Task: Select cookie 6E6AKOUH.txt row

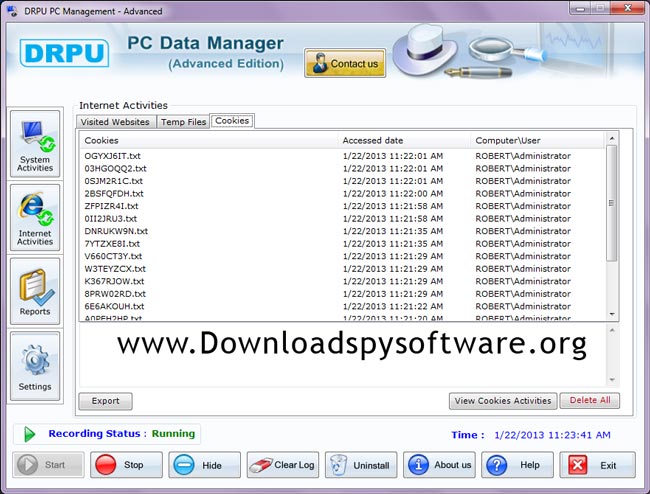Action: pyautogui.click(x=342, y=306)
